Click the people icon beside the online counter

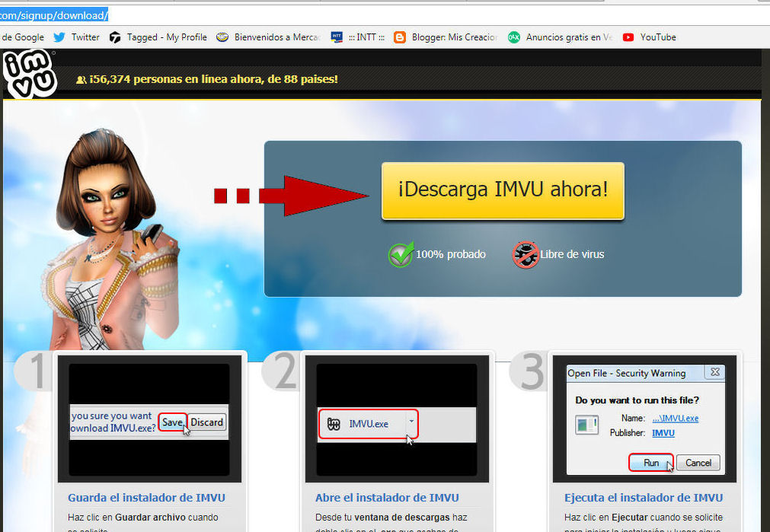[81, 78]
